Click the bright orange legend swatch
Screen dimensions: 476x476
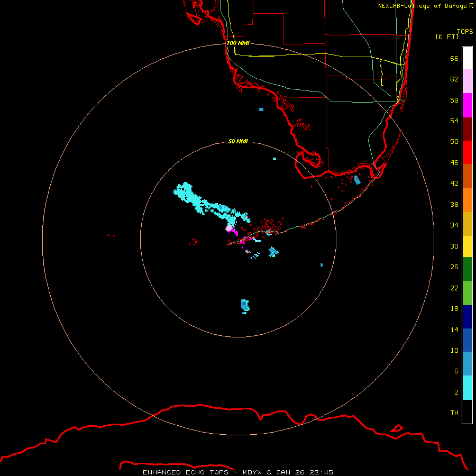467,200
